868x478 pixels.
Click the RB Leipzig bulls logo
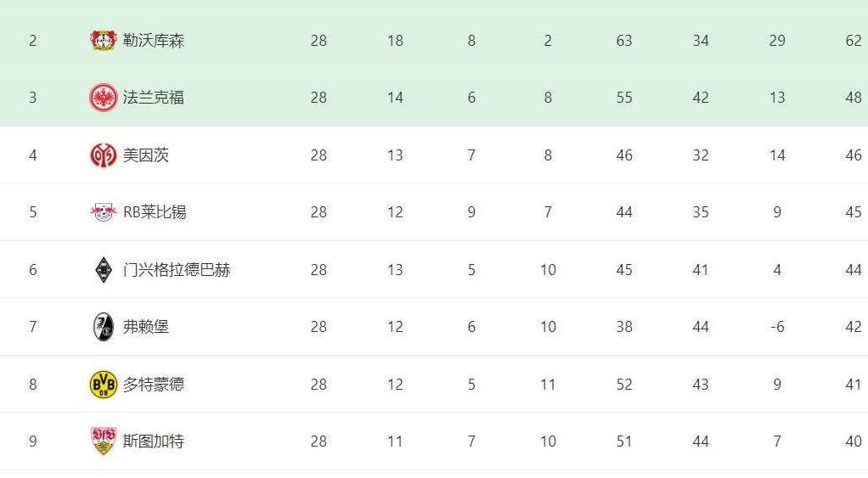click(x=103, y=212)
